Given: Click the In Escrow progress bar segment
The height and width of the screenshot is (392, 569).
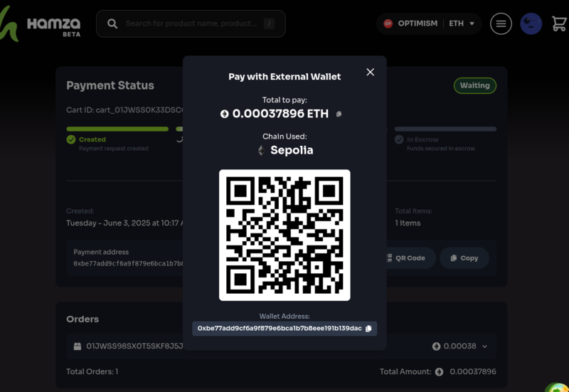Looking at the screenshot, I should (445, 129).
